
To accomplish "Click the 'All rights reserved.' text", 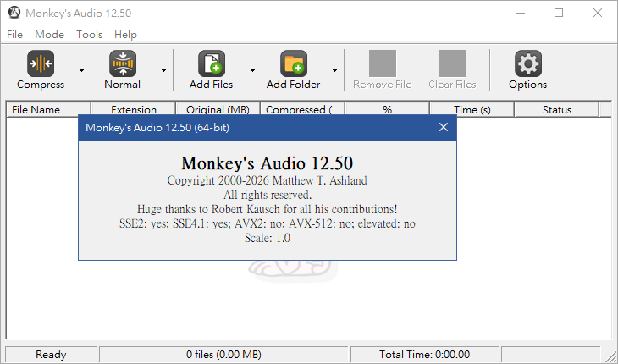I will 268,195.
